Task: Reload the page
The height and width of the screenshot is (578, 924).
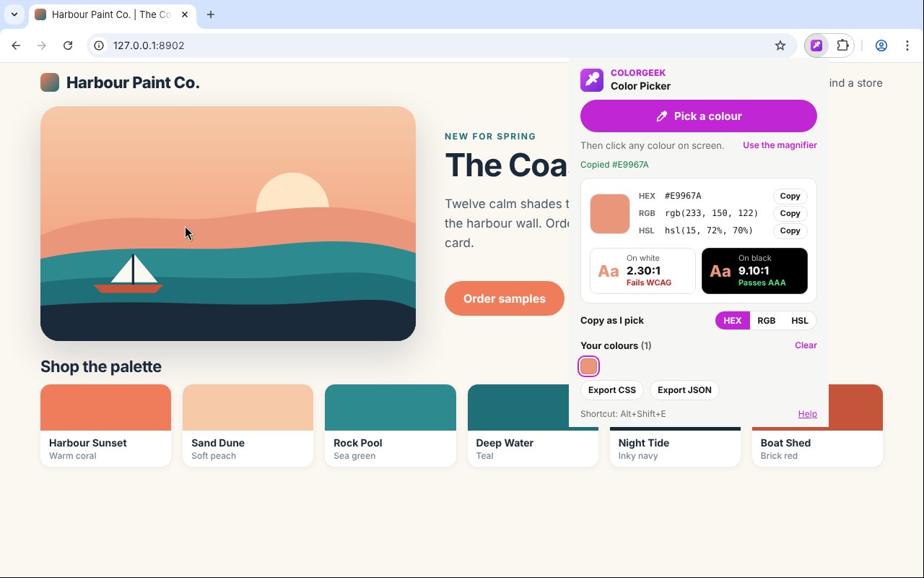Action: tap(68, 46)
